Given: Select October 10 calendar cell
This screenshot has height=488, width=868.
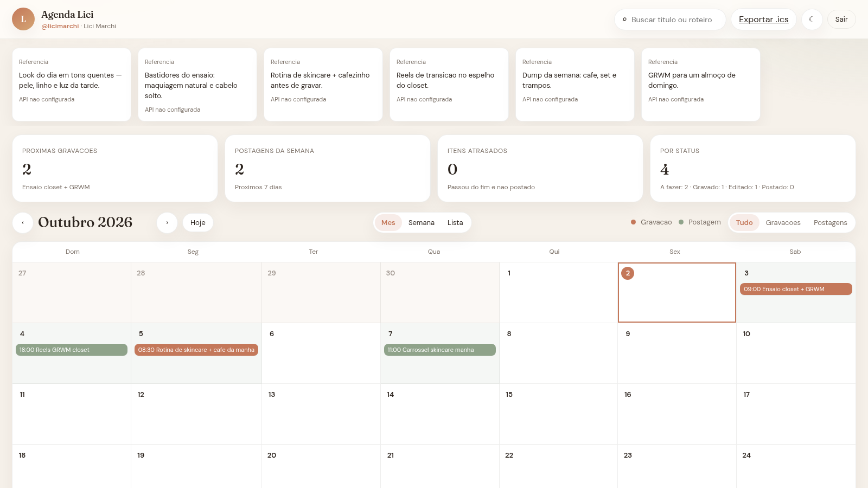Looking at the screenshot, I should (x=796, y=354).
